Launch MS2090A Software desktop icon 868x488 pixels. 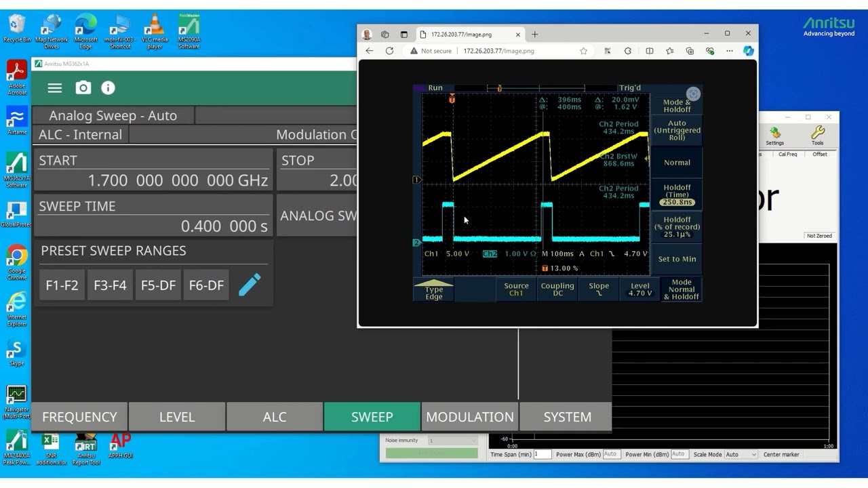pyautogui.click(x=189, y=32)
